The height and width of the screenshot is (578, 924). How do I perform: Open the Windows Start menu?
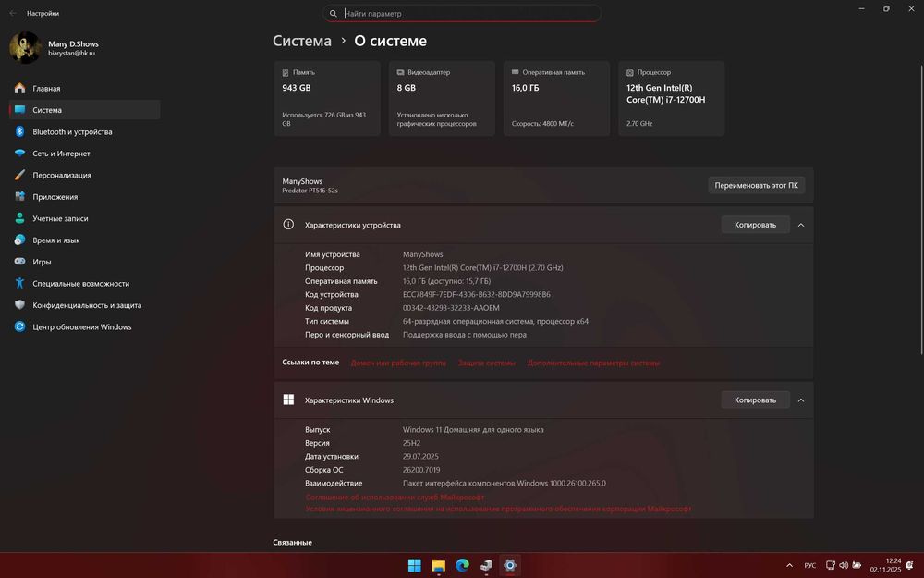[x=415, y=565]
